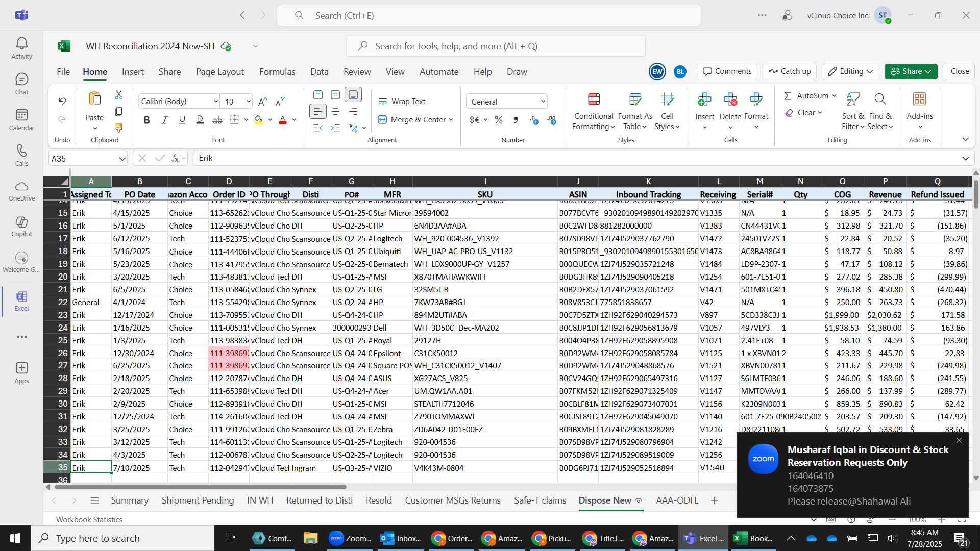980x551 pixels.
Task: Expand Name Box dropdown A35
Action: point(122,159)
